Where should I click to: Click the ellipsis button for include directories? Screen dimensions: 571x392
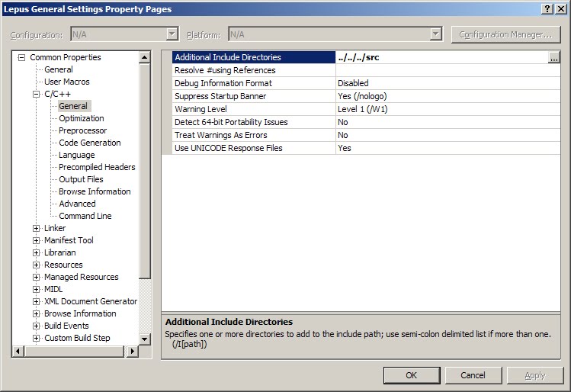point(554,57)
